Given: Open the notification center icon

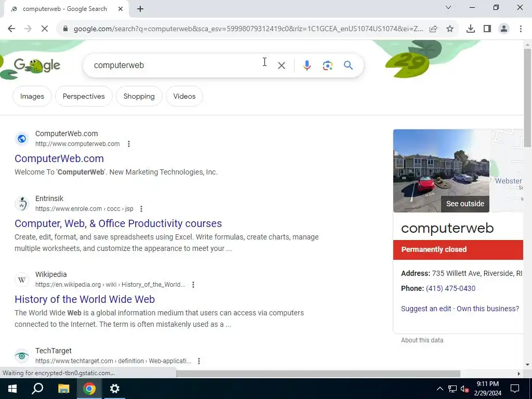Looking at the screenshot, I should tap(515, 389).
